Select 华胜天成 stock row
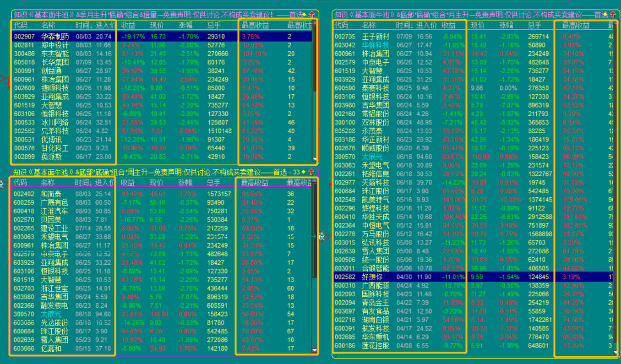621x364 pixels. (474, 217)
